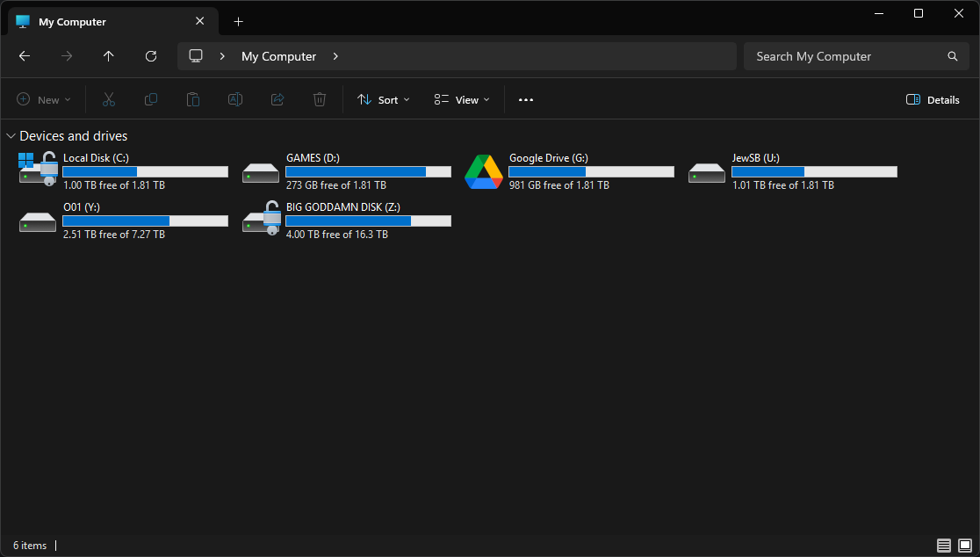Select the BIG GODDAMN DISK (Z:) drive icon

[262, 218]
